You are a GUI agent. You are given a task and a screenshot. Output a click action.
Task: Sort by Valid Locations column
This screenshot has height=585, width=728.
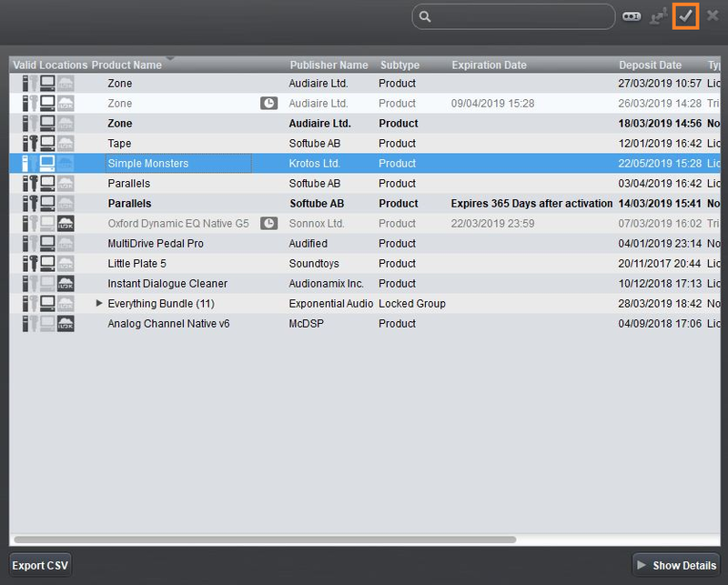(x=50, y=65)
